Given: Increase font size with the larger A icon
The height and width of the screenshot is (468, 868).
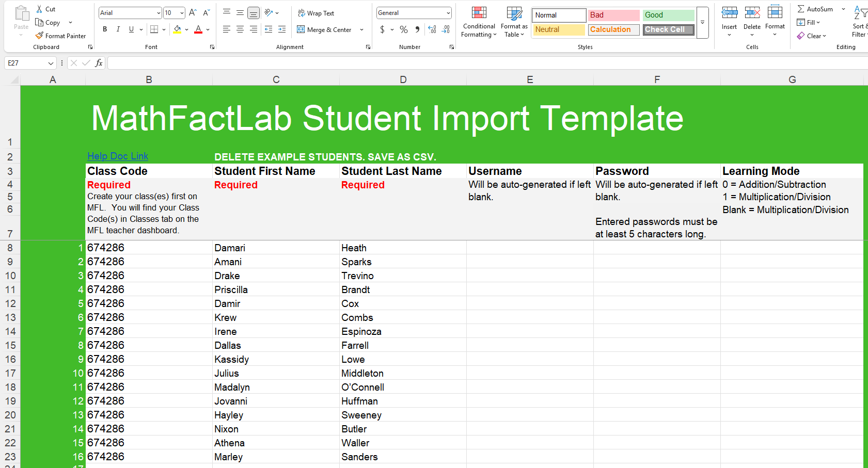Looking at the screenshot, I should (x=193, y=13).
